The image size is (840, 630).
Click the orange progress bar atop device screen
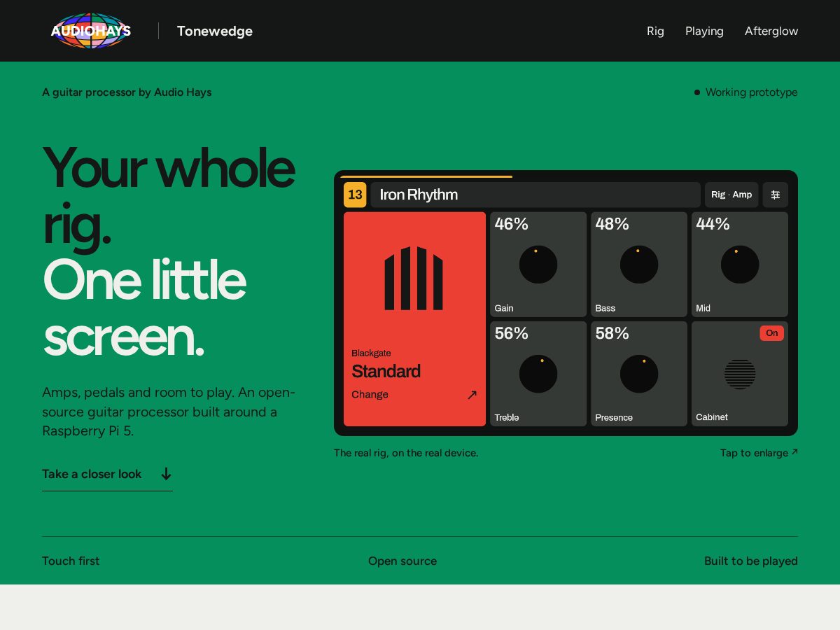coord(426,176)
